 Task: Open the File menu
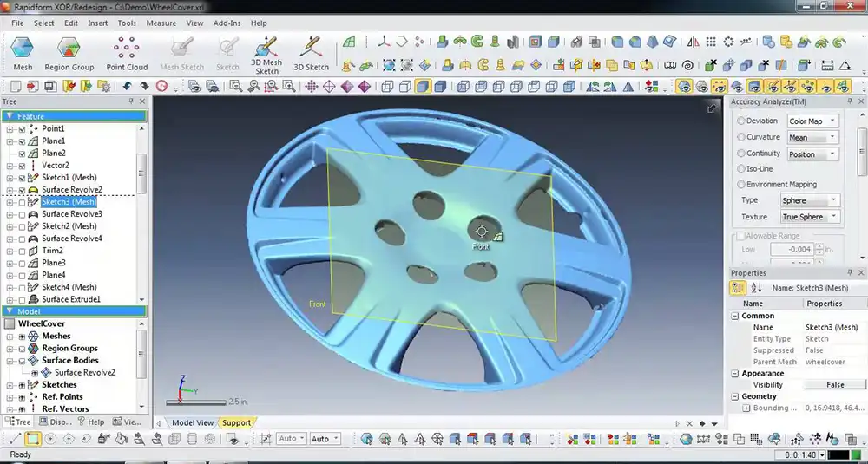(x=17, y=23)
